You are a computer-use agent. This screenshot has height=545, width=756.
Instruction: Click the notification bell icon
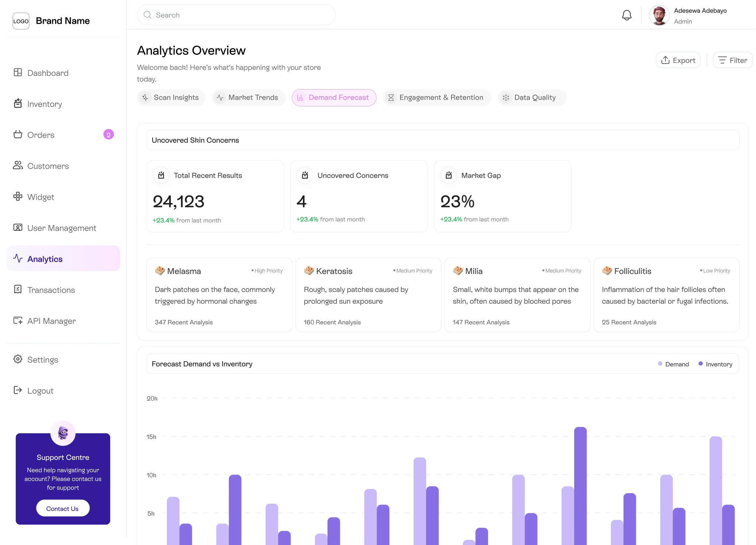tap(626, 15)
